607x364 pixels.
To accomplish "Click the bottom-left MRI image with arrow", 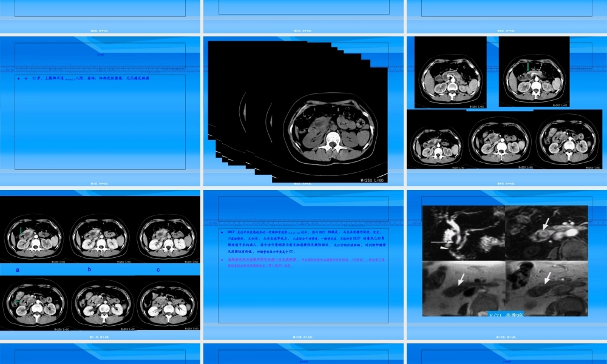I will coord(464,288).
